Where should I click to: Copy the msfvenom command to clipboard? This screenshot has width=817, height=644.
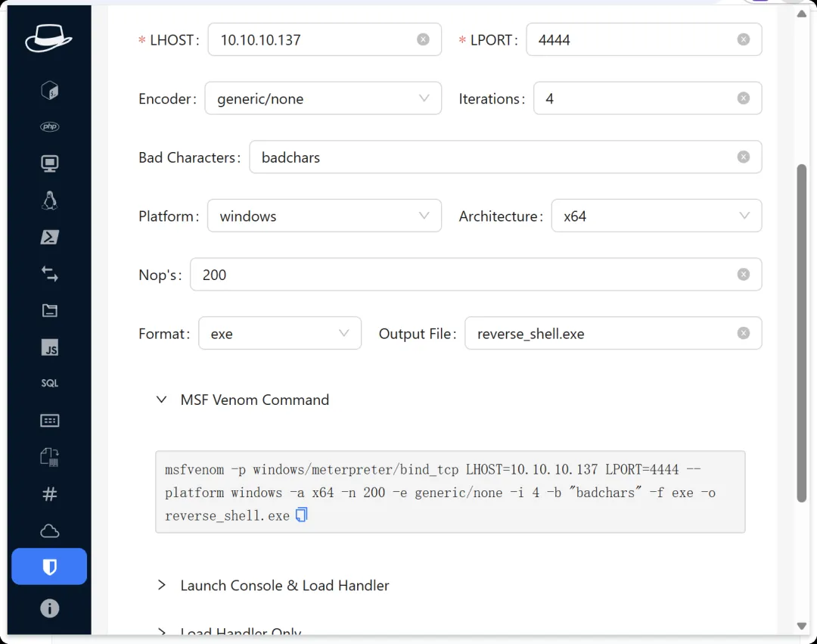tap(301, 515)
